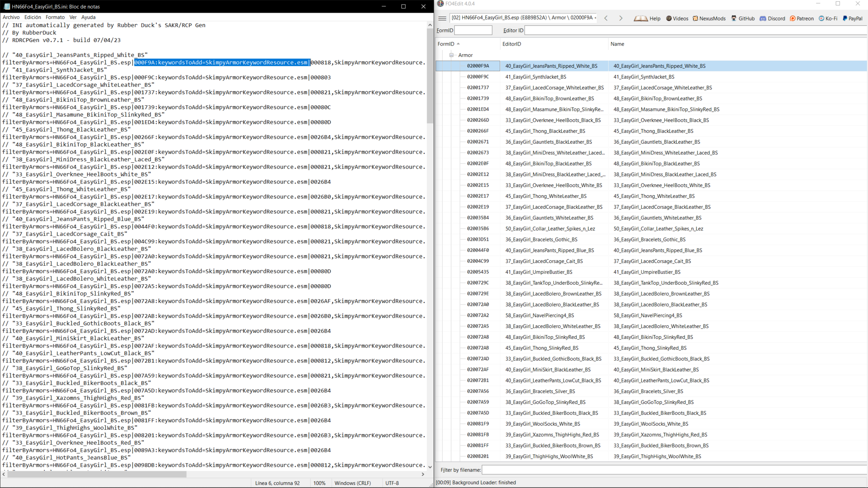Open Patreon link in FO4Edit toolbar
Image resolution: width=868 pixels, height=488 pixels.
(x=802, y=19)
